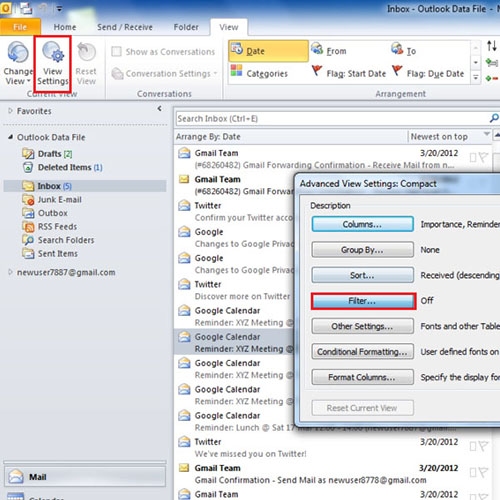Open the Deleted Items folder
500x500 pixels.
click(x=62, y=167)
